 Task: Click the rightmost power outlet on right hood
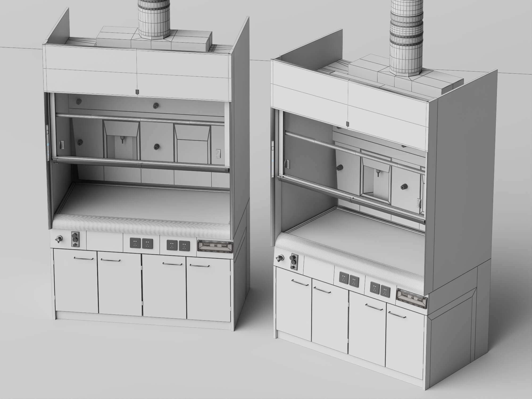click(x=385, y=291)
